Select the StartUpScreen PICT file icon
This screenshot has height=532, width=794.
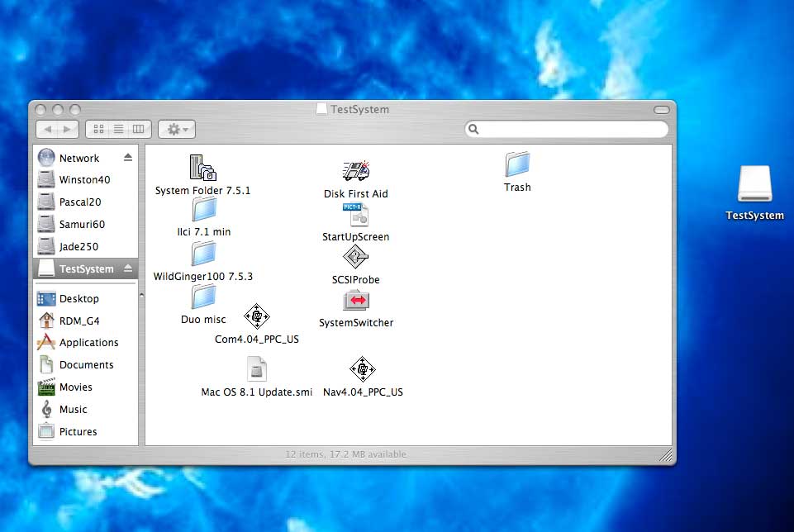pos(356,215)
